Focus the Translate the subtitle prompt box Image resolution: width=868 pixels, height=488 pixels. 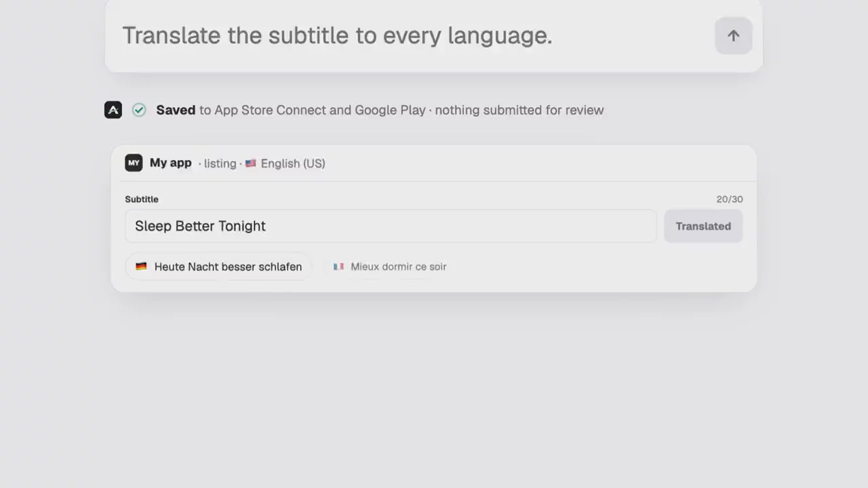pyautogui.click(x=434, y=36)
